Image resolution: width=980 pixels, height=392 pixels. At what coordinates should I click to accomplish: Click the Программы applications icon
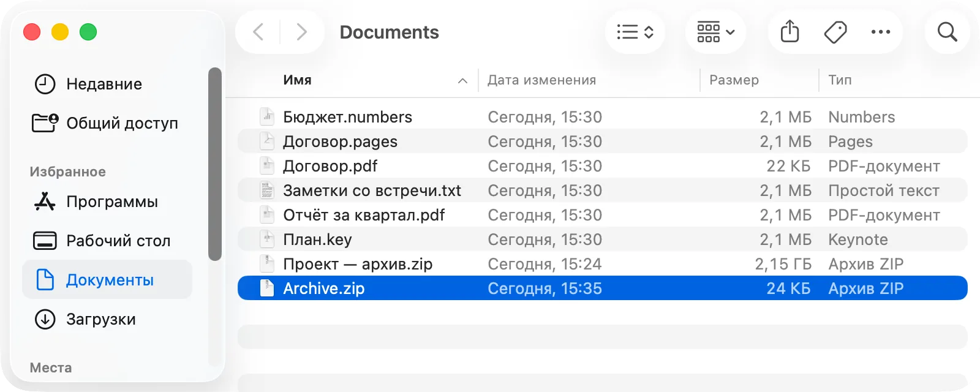click(45, 202)
